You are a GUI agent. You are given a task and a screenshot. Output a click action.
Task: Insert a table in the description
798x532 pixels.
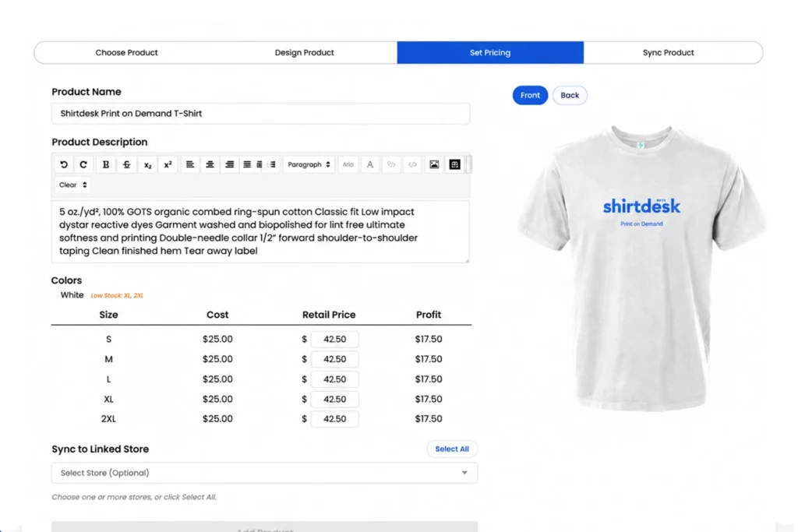455,164
